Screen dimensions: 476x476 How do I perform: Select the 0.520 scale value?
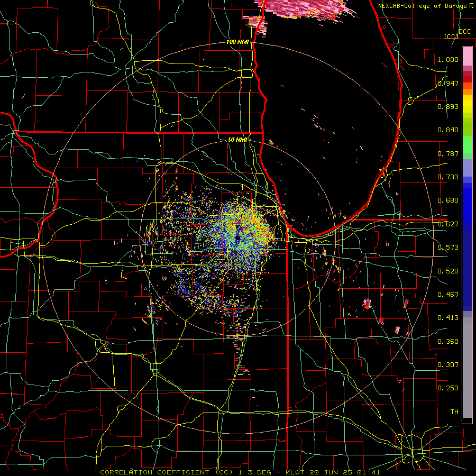pos(448,271)
